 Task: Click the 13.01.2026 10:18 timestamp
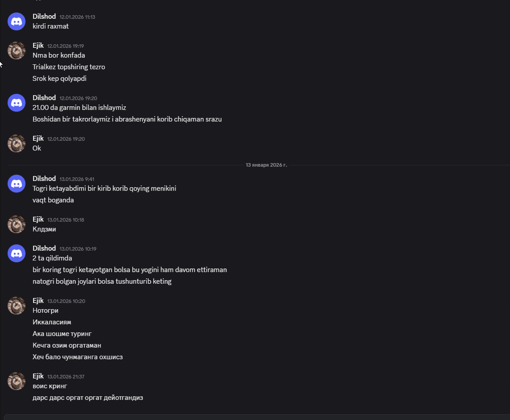click(x=66, y=220)
